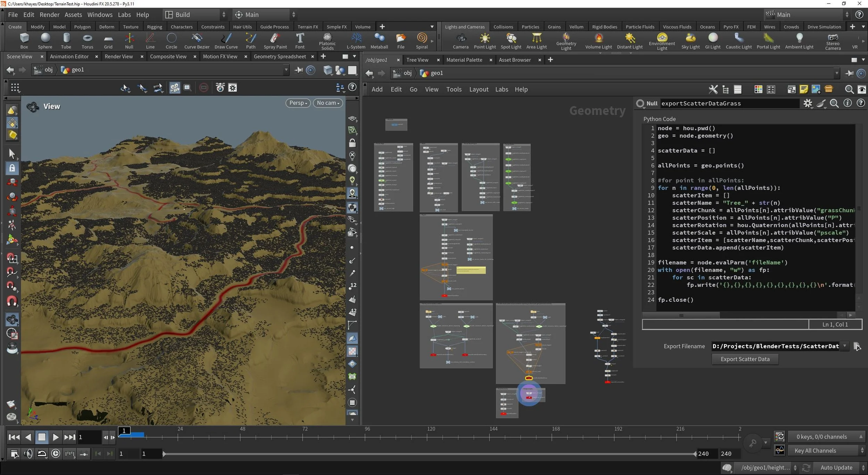
Task: Toggle the viewport display options lightbulb
Action: coord(352,180)
